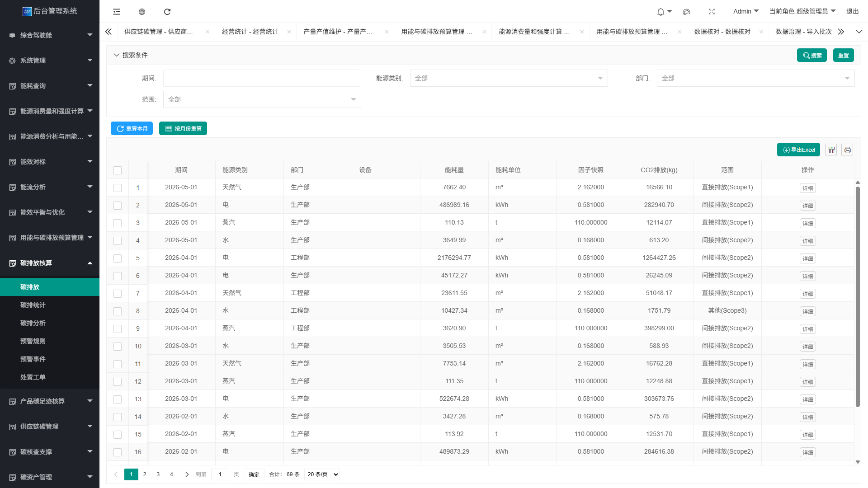Viewport: 868px width, 488px height.
Task: Click the 能耗查询 sidebar icon
Action: [x=12, y=86]
